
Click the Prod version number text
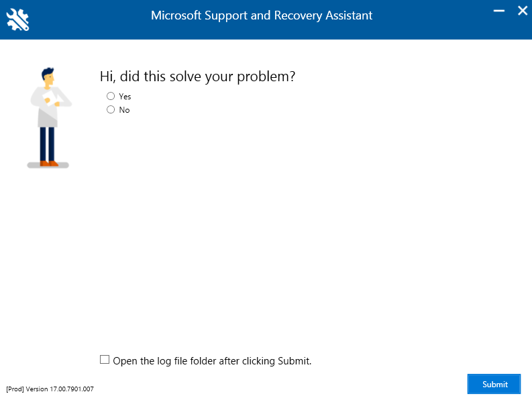50,389
